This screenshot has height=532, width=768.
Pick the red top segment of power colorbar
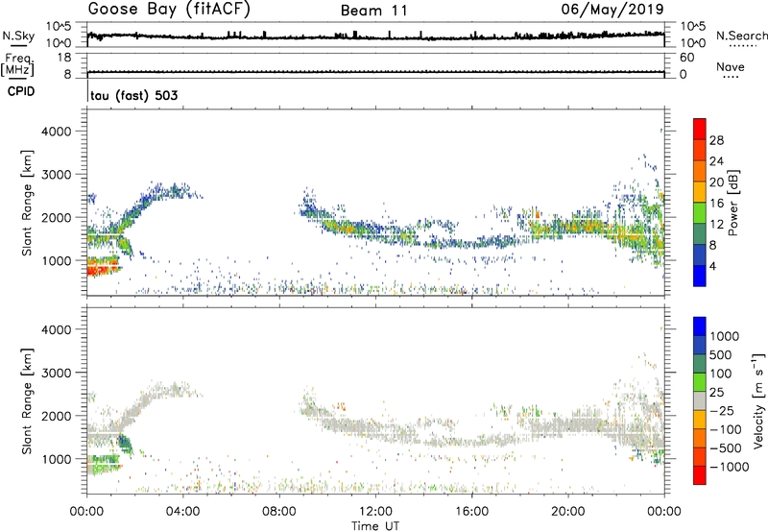(700, 129)
